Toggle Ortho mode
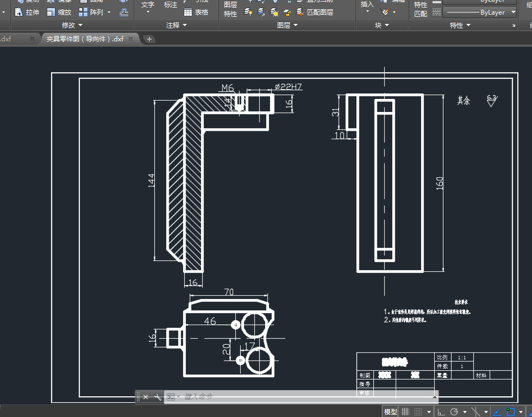 441,412
